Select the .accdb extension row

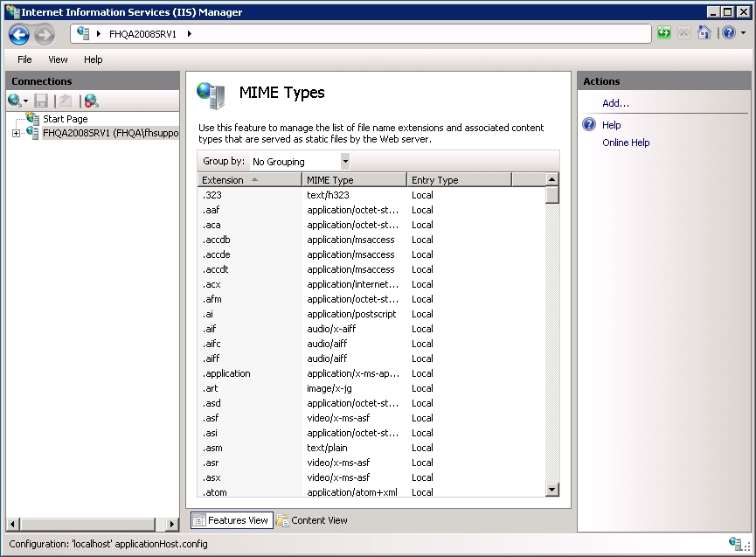point(371,240)
